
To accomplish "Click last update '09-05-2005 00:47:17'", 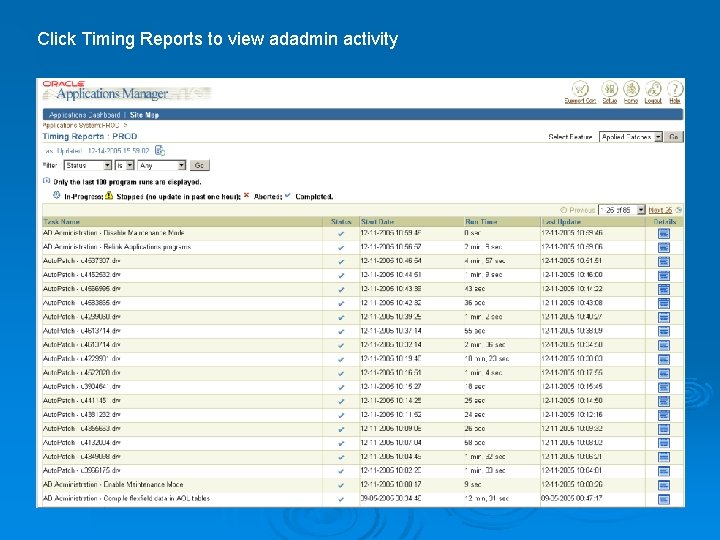I will coord(572,498).
